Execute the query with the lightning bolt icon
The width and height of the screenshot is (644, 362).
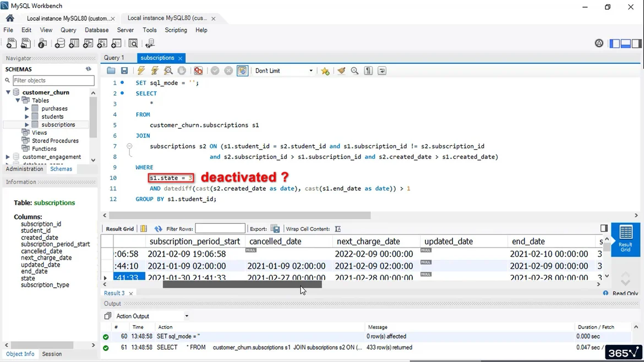click(x=141, y=71)
